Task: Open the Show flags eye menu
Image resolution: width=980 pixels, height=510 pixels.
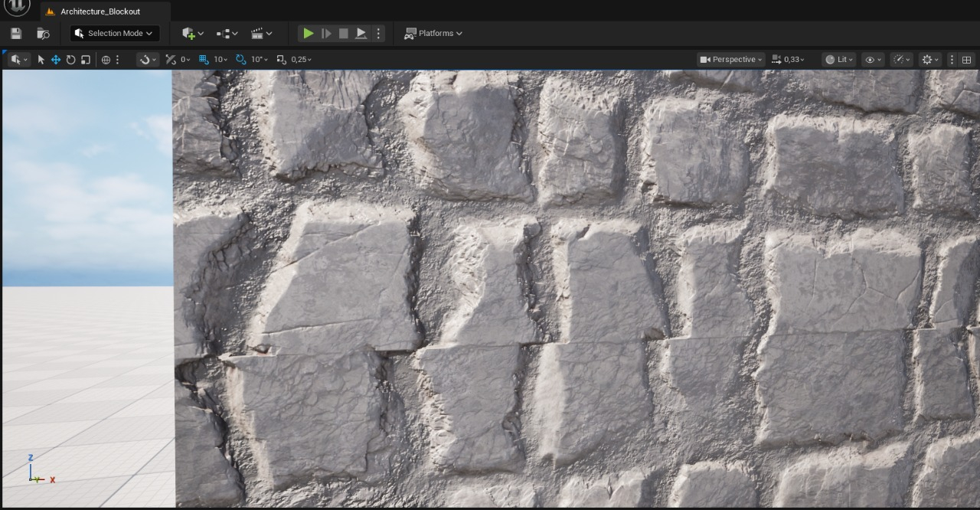Action: point(873,59)
